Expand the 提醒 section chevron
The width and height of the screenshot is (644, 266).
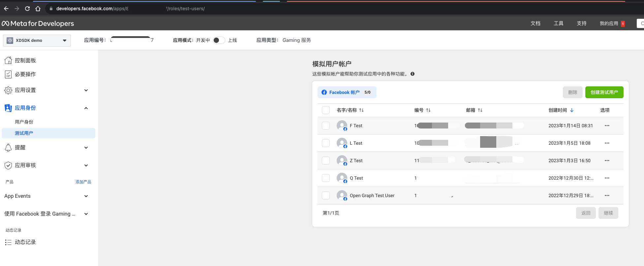point(86,148)
